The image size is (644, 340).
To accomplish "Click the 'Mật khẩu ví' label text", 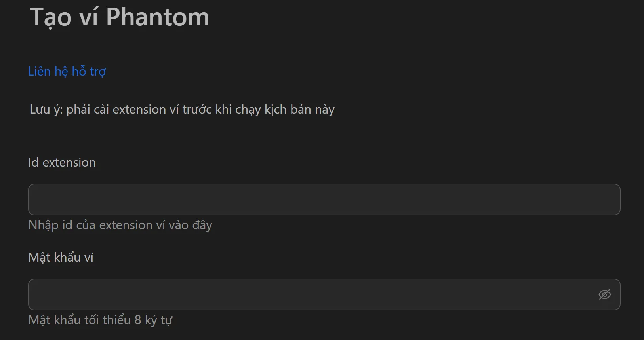I will coord(60,257).
